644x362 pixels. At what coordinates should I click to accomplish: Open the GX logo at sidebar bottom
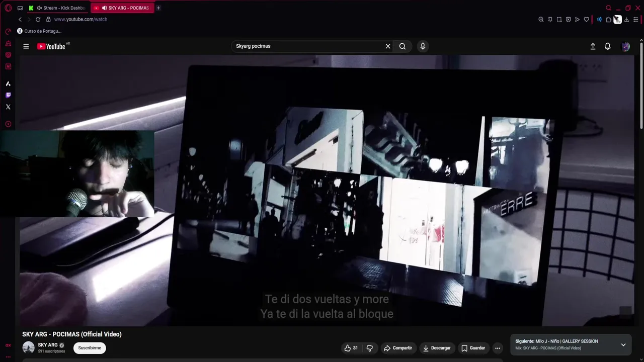8,345
